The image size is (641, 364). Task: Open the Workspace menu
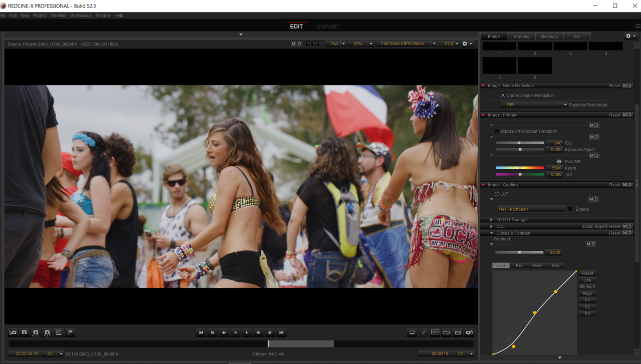point(81,16)
